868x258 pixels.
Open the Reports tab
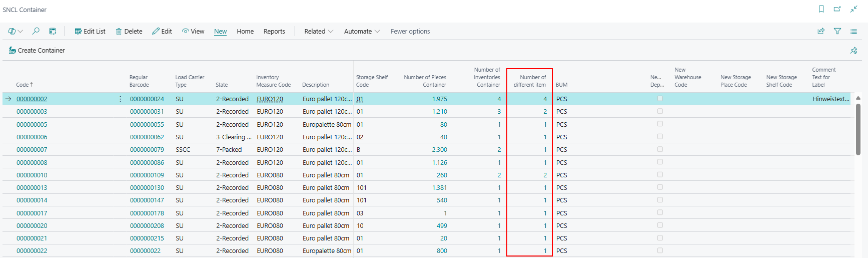(x=274, y=31)
